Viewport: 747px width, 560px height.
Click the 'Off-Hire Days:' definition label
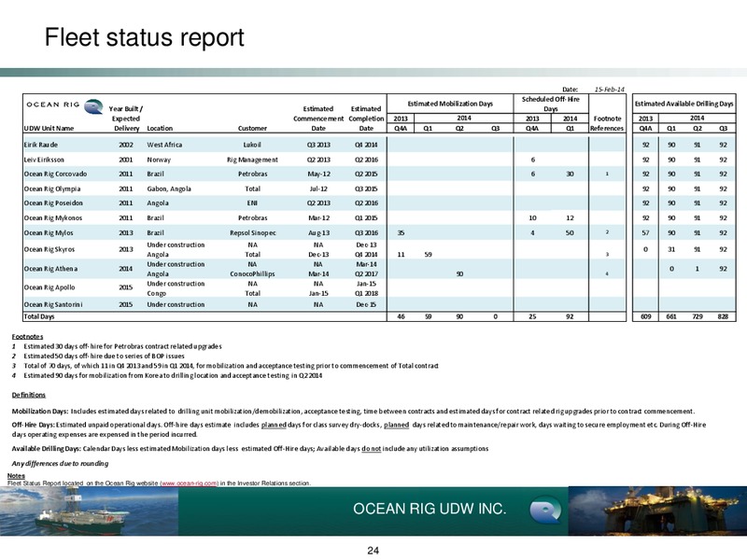tap(34, 425)
